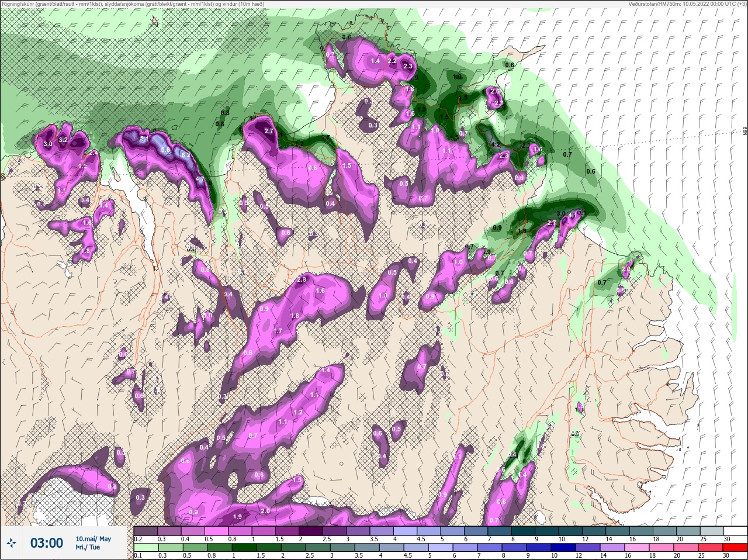Click the N66 latitude label on the right edge
748x560 pixels.
click(745, 132)
